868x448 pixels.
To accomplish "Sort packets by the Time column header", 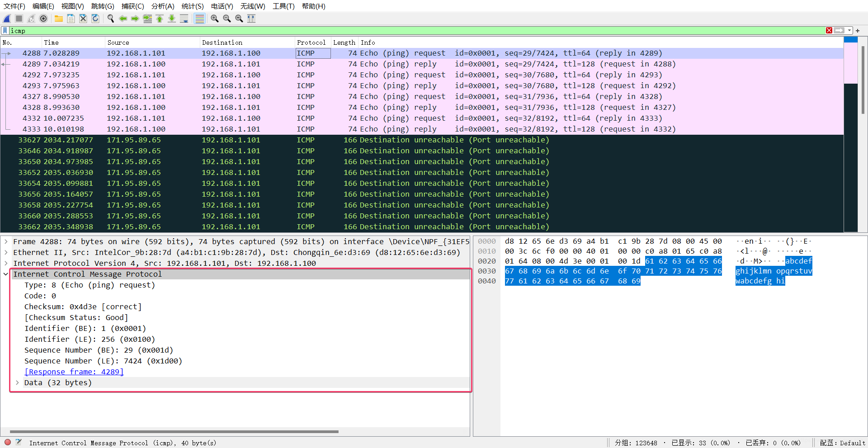I will (73, 42).
